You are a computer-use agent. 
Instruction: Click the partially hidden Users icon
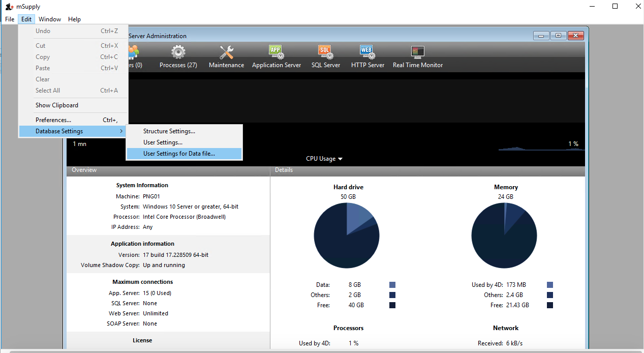point(133,52)
